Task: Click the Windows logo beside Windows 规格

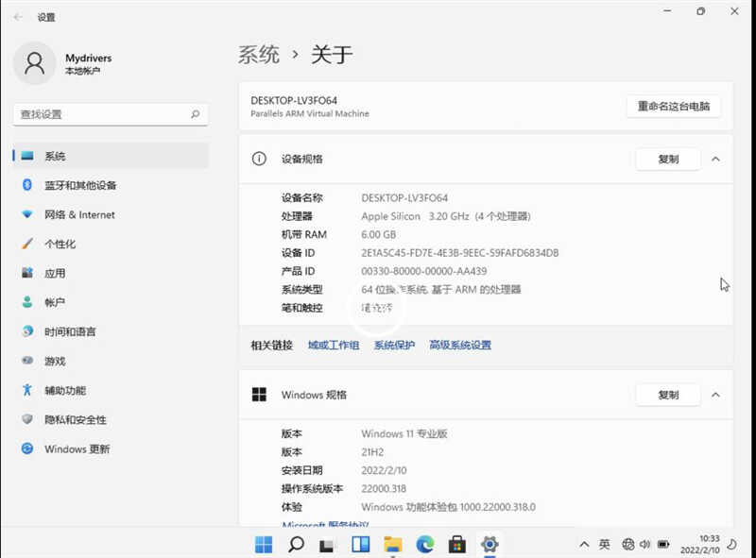Action: 259,395
